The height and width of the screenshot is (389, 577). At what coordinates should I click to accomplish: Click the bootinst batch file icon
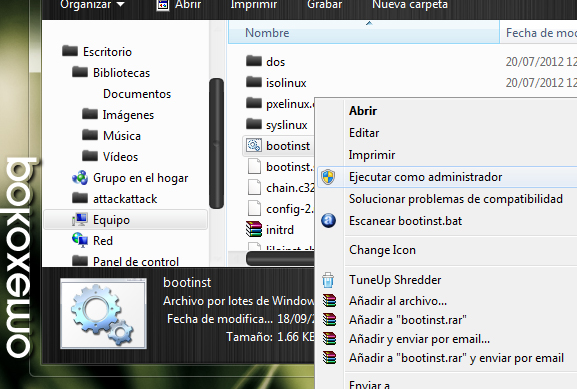click(x=254, y=145)
